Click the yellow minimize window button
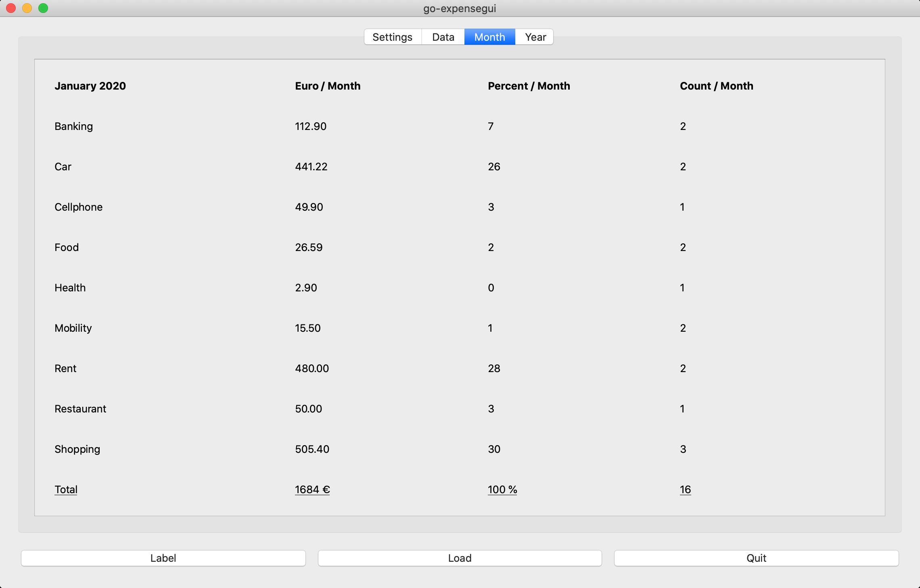Screen dimensions: 920x588 (x=27, y=8)
